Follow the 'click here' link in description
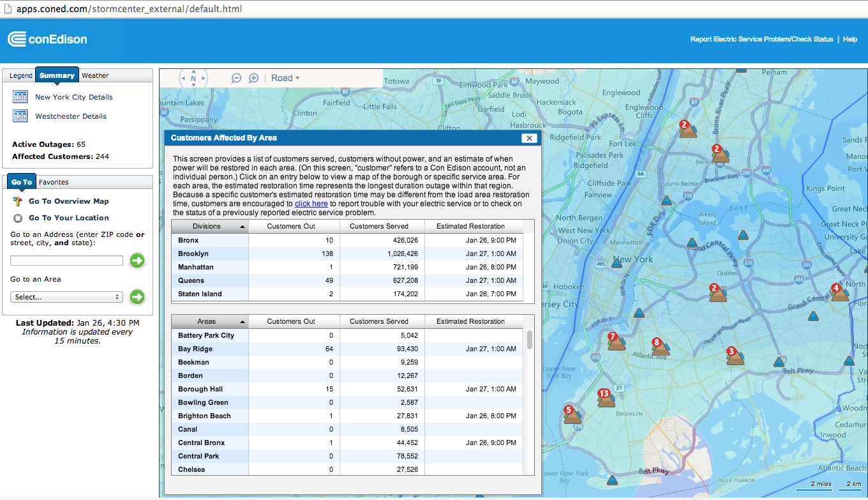Image resolution: width=868 pixels, height=500 pixels. point(311,204)
